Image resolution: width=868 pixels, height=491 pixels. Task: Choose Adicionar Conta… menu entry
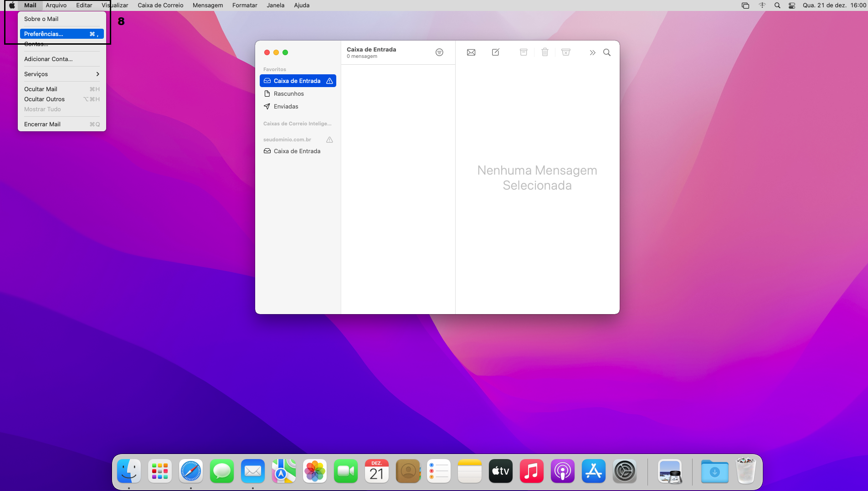48,59
